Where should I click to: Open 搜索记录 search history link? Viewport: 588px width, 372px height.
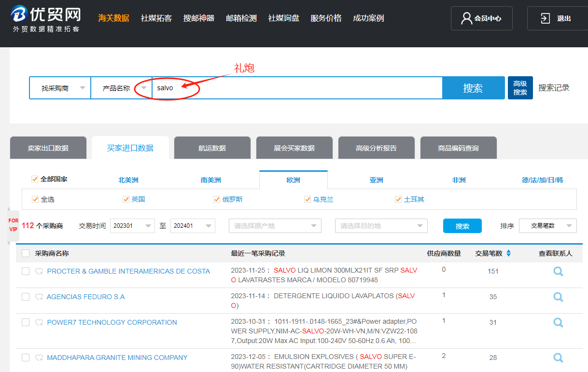pyautogui.click(x=554, y=88)
